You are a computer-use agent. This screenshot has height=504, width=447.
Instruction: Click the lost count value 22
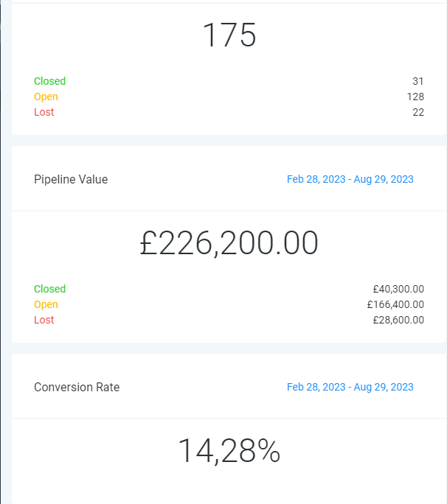pyautogui.click(x=418, y=112)
